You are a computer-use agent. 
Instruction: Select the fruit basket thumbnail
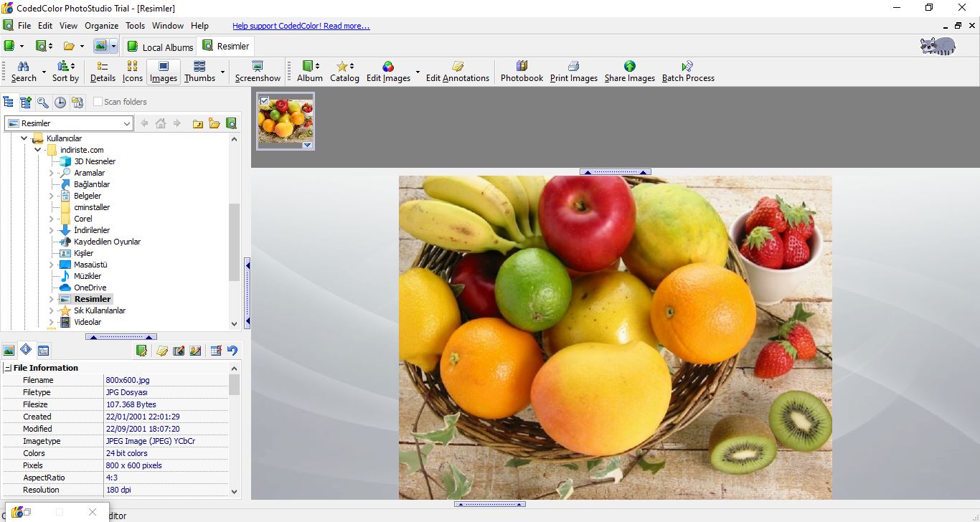(x=286, y=121)
